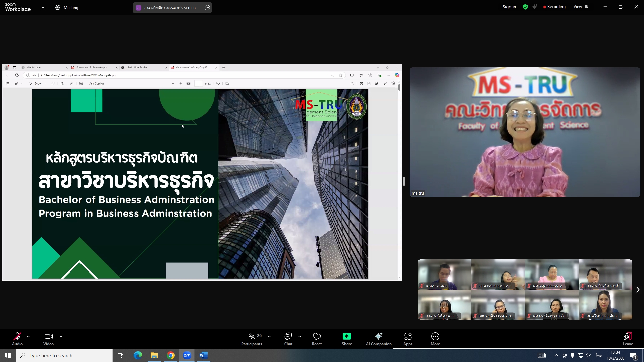Toggle the Video camera

[48, 339]
